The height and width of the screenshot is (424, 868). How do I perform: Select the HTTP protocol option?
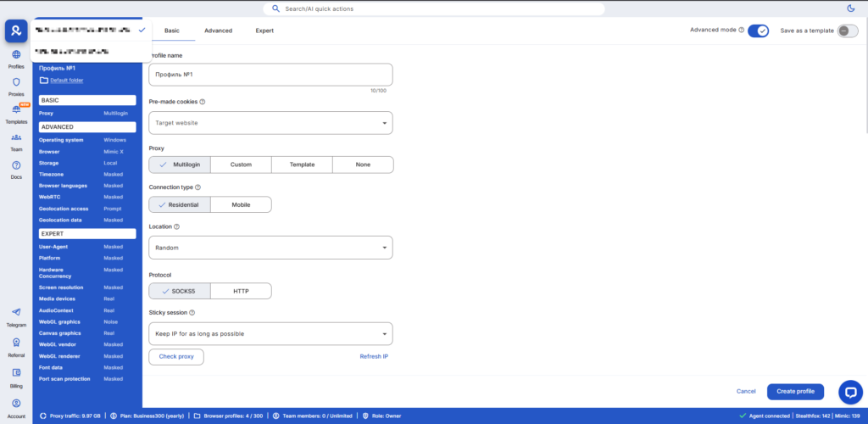coord(241,291)
